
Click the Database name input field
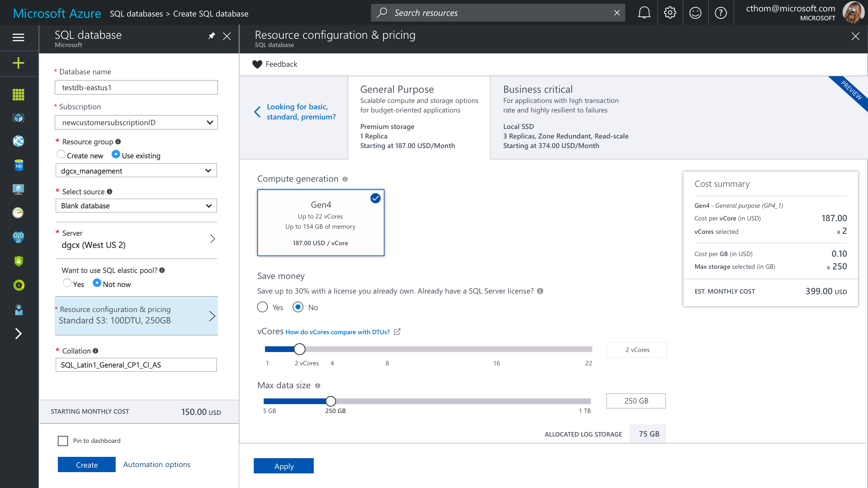pos(136,87)
